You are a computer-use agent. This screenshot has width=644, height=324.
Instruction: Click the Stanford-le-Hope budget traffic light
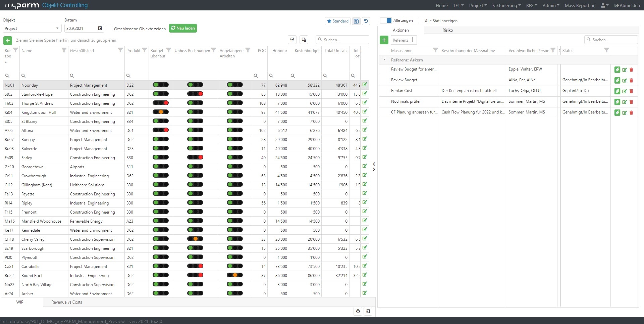[x=161, y=94]
